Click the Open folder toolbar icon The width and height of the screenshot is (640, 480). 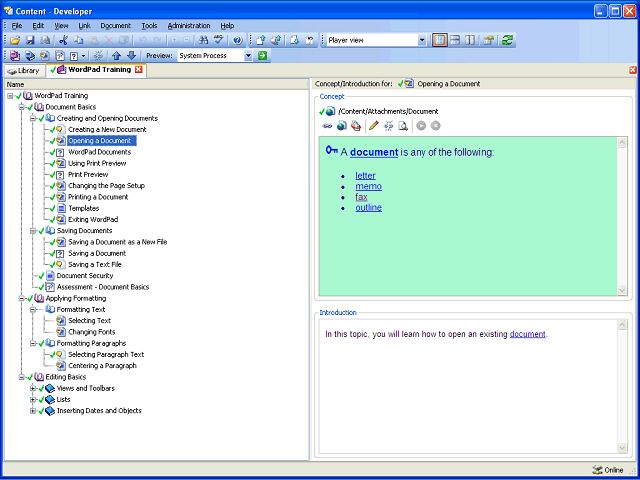(x=16, y=40)
